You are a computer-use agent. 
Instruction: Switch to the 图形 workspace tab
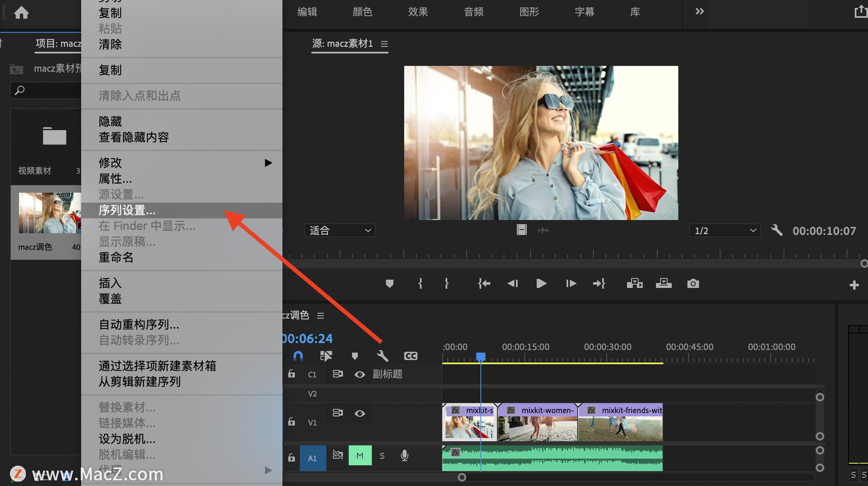coord(528,12)
